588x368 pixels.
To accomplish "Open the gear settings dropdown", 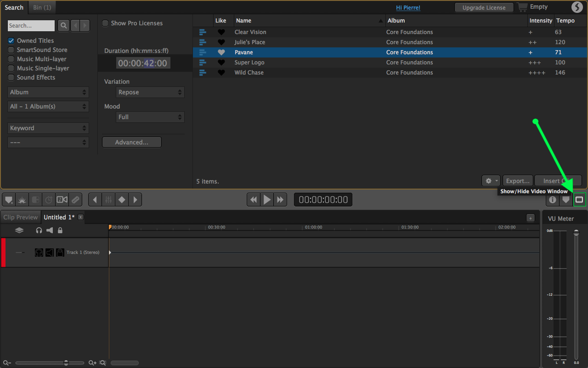I will tap(491, 181).
